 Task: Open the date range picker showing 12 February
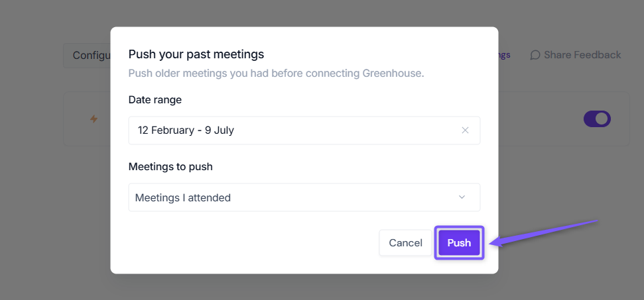pos(304,130)
